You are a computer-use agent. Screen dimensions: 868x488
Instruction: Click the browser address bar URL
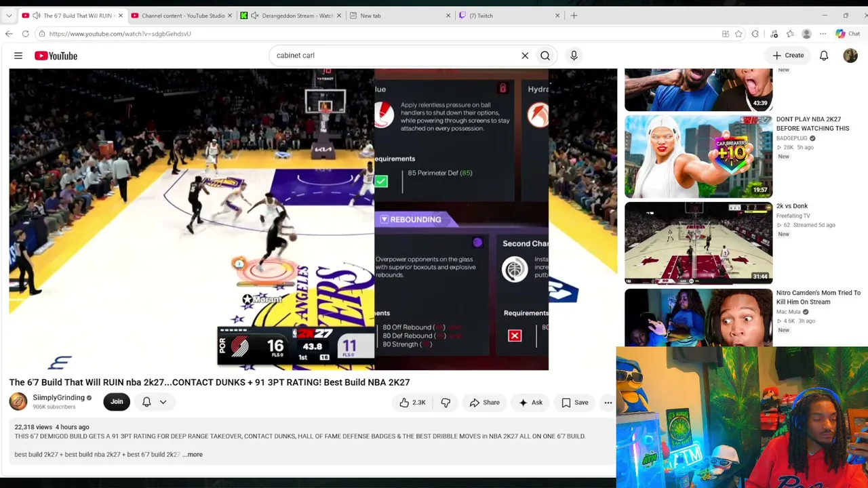pyautogui.click(x=120, y=34)
